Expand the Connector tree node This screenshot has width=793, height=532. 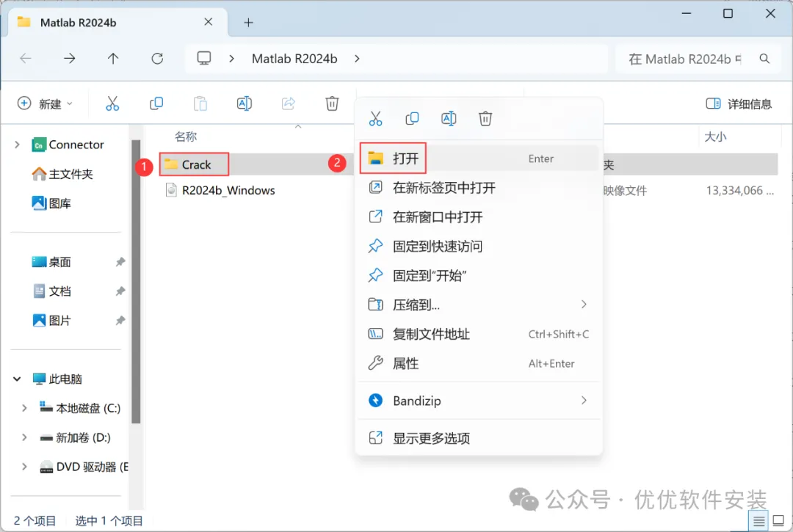pos(17,145)
